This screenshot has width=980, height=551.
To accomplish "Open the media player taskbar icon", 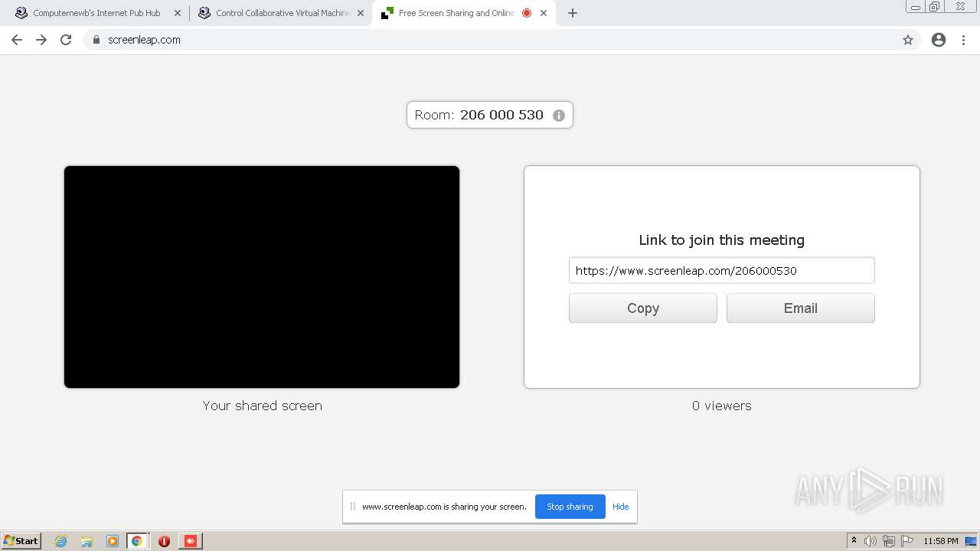I will click(x=113, y=541).
